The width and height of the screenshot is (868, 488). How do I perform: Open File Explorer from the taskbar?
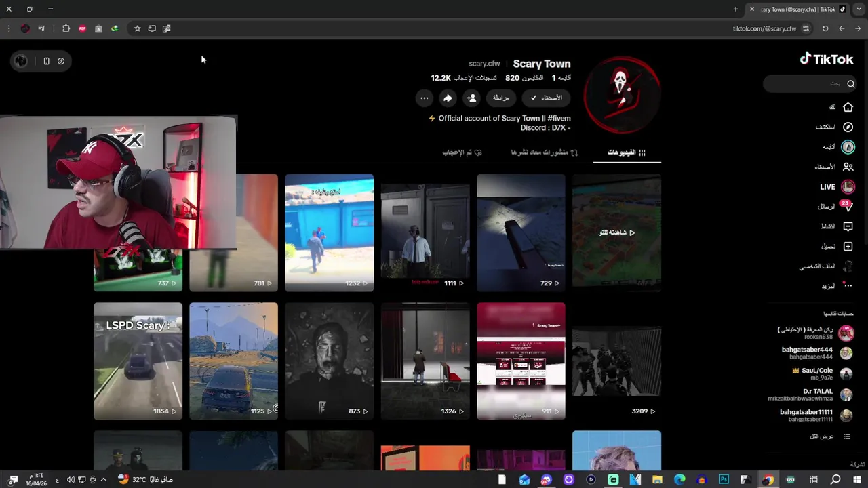(657, 480)
